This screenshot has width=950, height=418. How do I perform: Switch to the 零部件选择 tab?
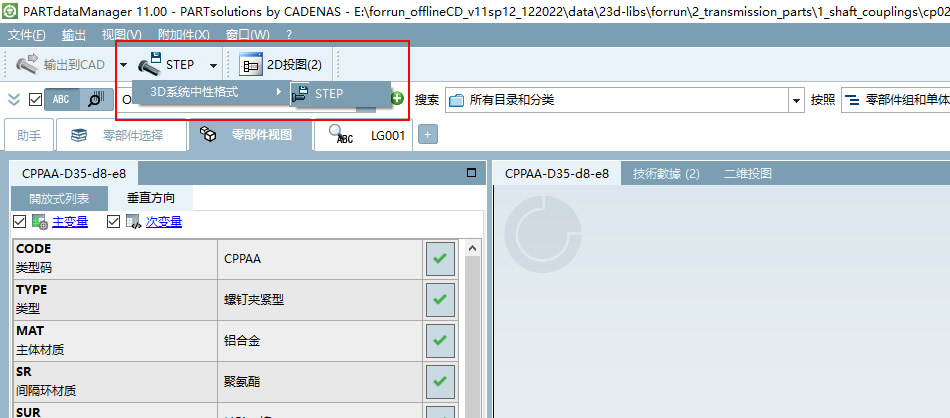coord(121,134)
